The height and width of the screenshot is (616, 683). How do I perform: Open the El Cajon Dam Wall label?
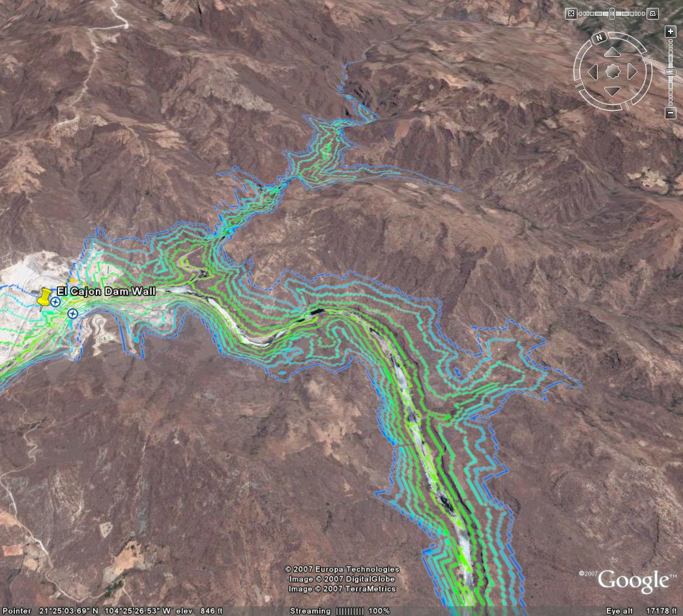coord(106,291)
